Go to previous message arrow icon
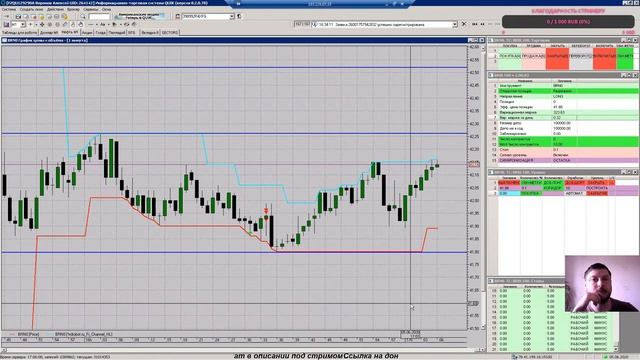 pos(482,24)
